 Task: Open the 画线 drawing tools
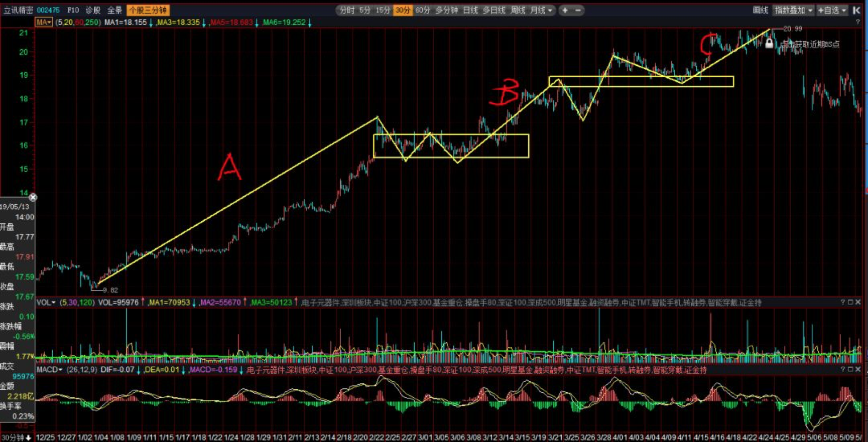(760, 10)
